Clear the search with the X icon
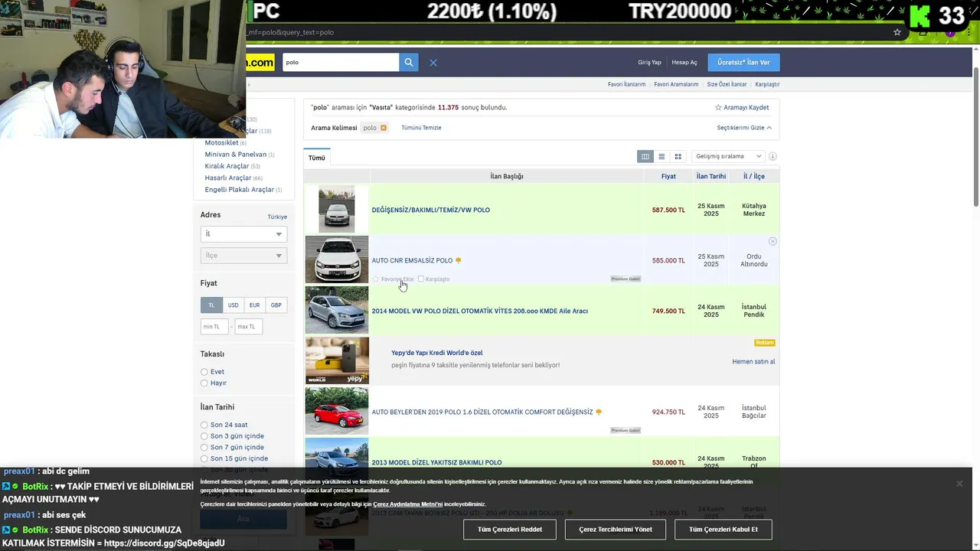 point(433,63)
